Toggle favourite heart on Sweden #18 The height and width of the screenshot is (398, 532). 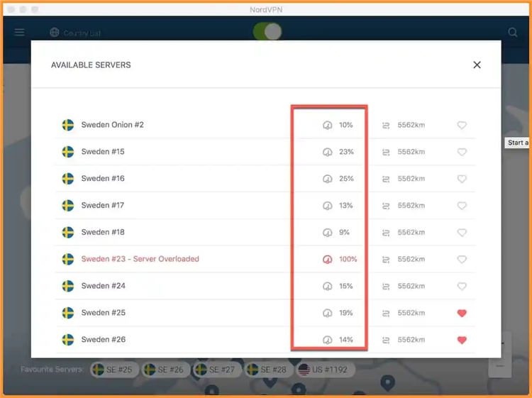tap(462, 233)
